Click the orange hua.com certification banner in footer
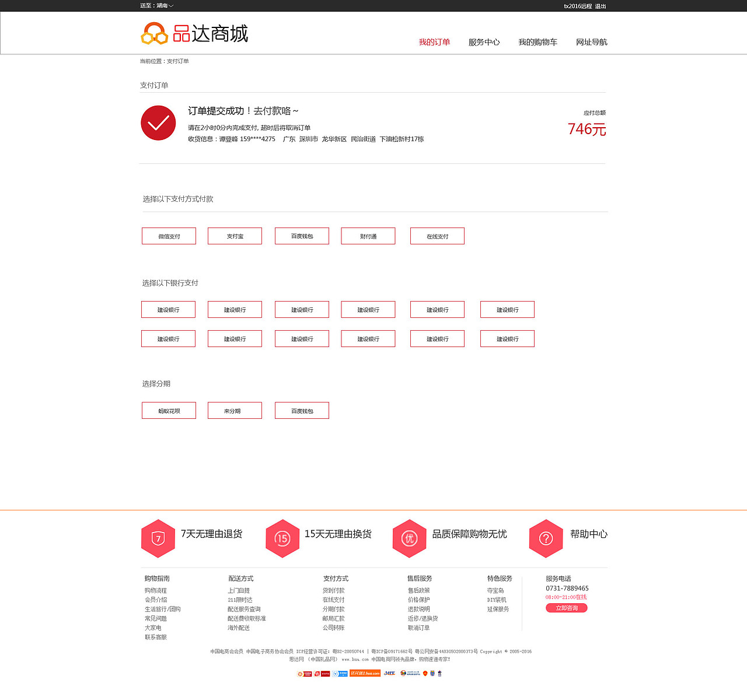The width and height of the screenshot is (747, 700). click(x=365, y=673)
